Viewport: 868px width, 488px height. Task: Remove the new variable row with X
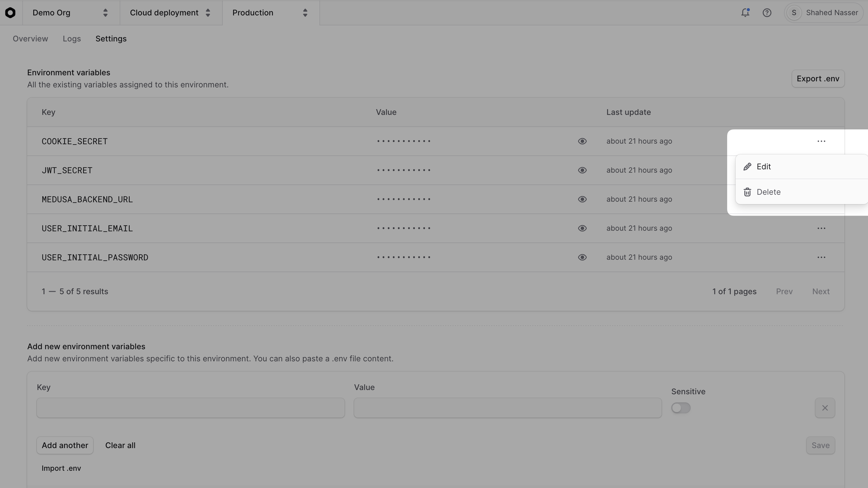pos(824,408)
